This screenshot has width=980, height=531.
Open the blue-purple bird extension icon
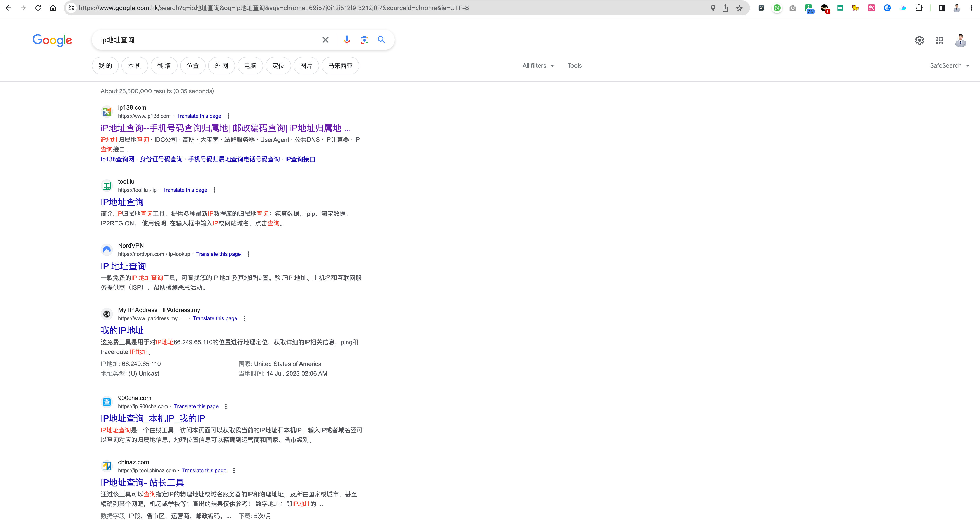903,8
